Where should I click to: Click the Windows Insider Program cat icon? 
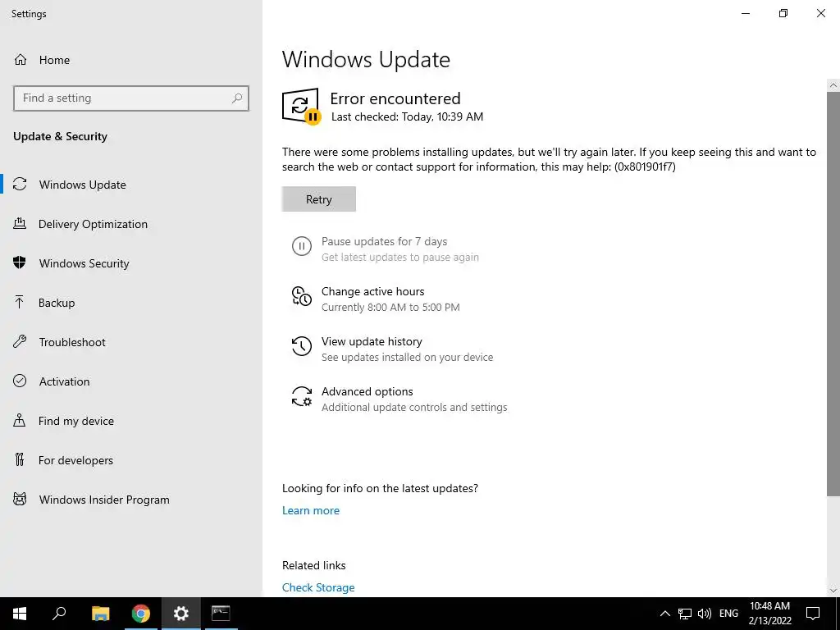point(20,500)
